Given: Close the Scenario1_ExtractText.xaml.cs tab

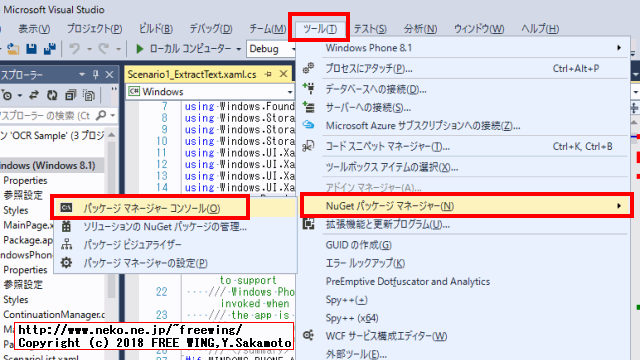Looking at the screenshot, I should click(284, 74).
